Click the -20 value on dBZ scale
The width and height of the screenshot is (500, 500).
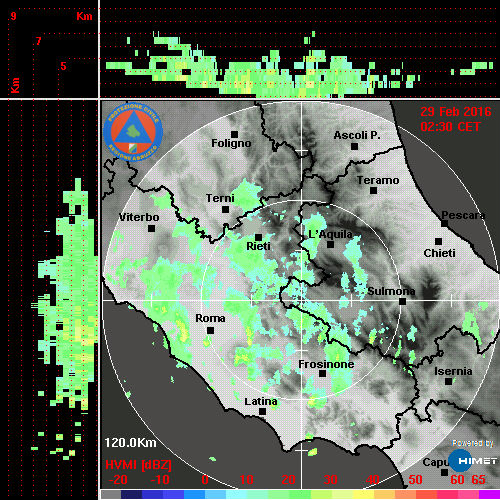point(118,480)
